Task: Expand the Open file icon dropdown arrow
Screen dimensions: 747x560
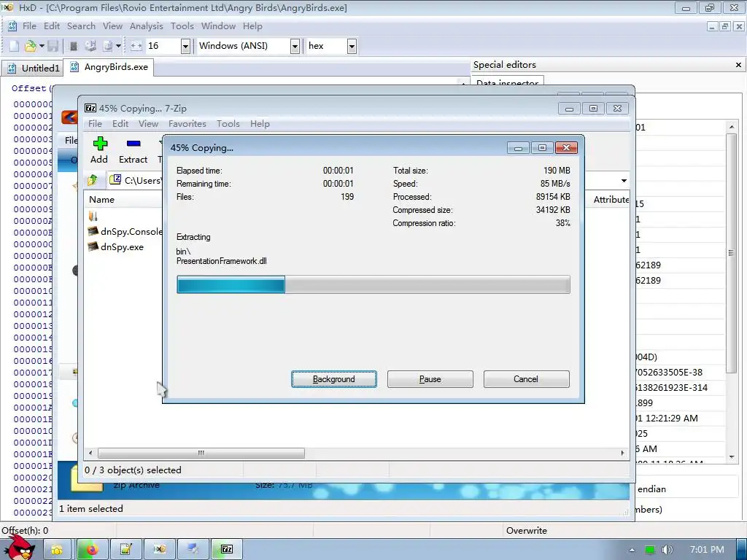Action: tap(42, 46)
